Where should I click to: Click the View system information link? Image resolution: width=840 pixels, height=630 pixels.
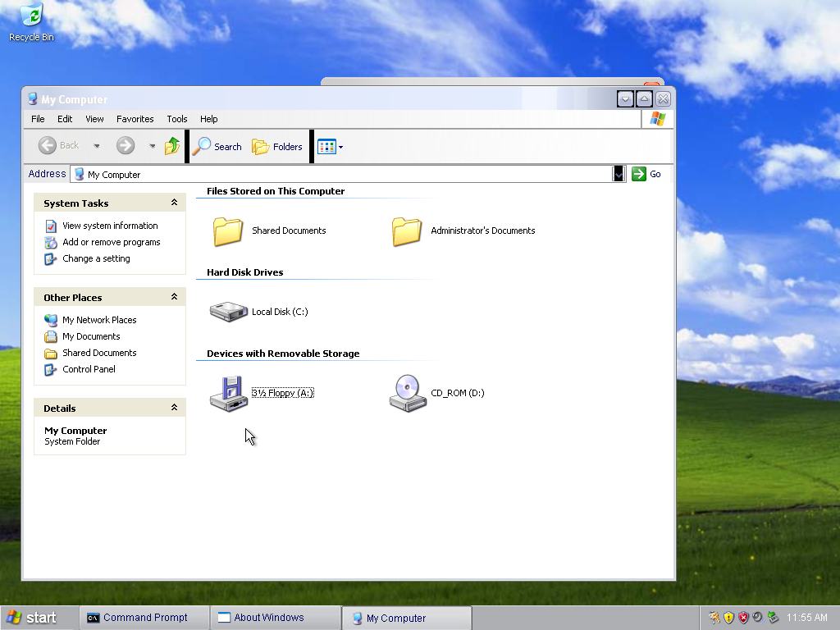111,226
